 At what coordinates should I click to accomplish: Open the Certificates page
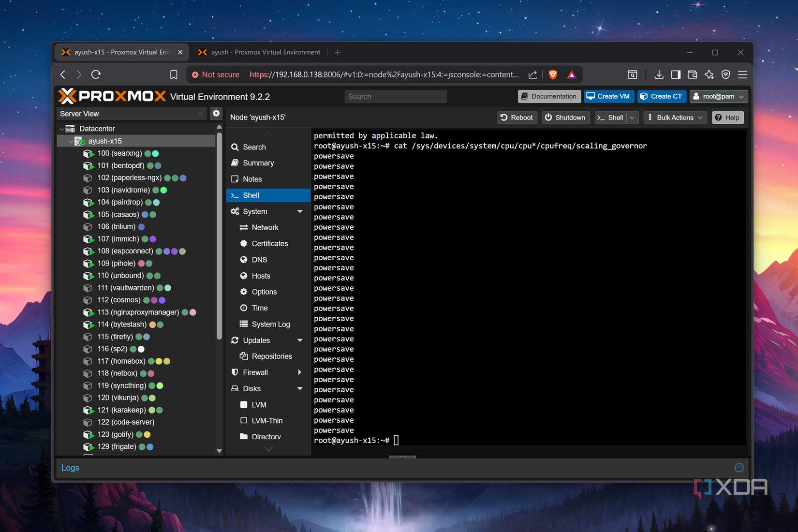(268, 244)
